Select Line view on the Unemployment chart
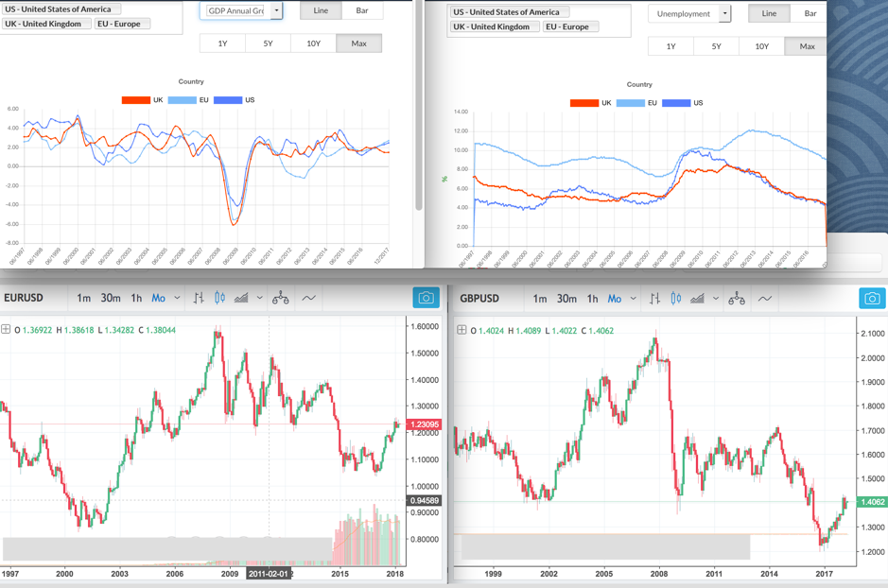Screen dimensions: 888x588 tap(769, 13)
